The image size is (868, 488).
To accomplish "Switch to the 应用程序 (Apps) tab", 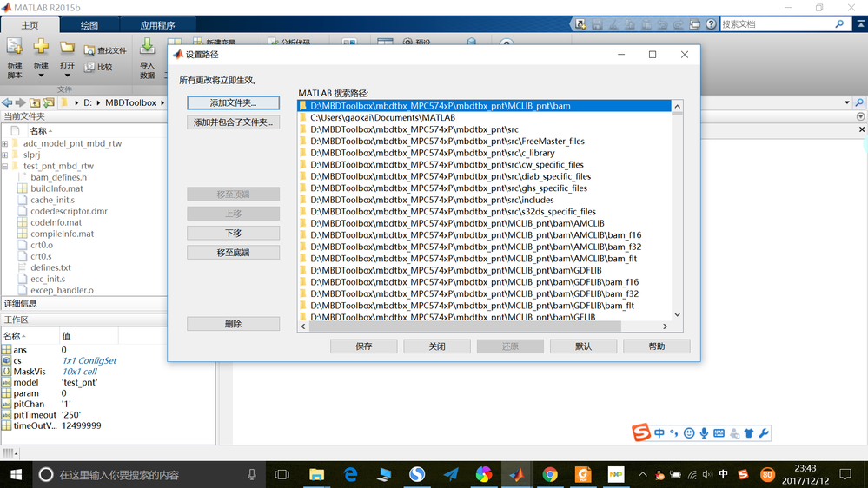I will (x=158, y=25).
